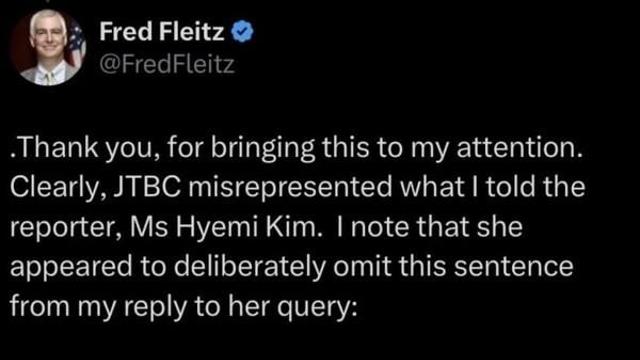This screenshot has width=640, height=360.
Task: Open Fred Fleitz's profile picture
Action: [48, 47]
